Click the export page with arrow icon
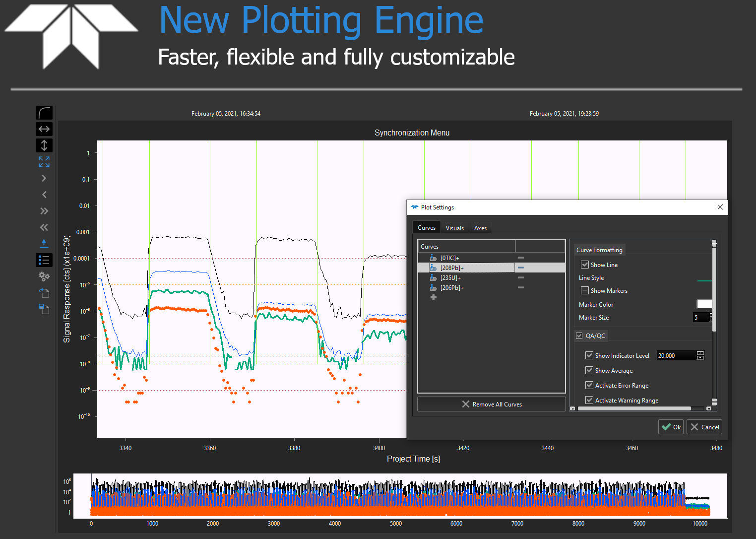 pyautogui.click(x=44, y=293)
